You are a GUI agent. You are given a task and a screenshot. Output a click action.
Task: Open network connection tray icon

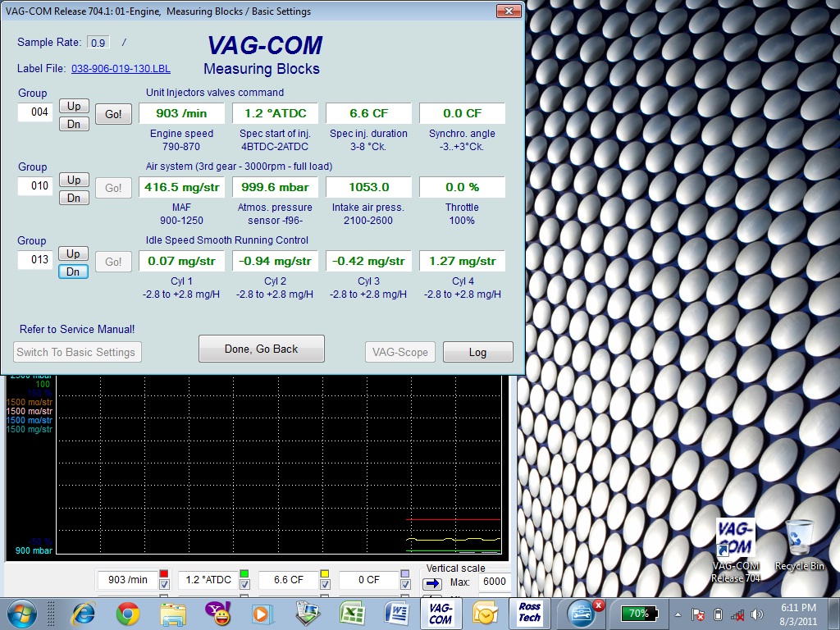pos(738,614)
